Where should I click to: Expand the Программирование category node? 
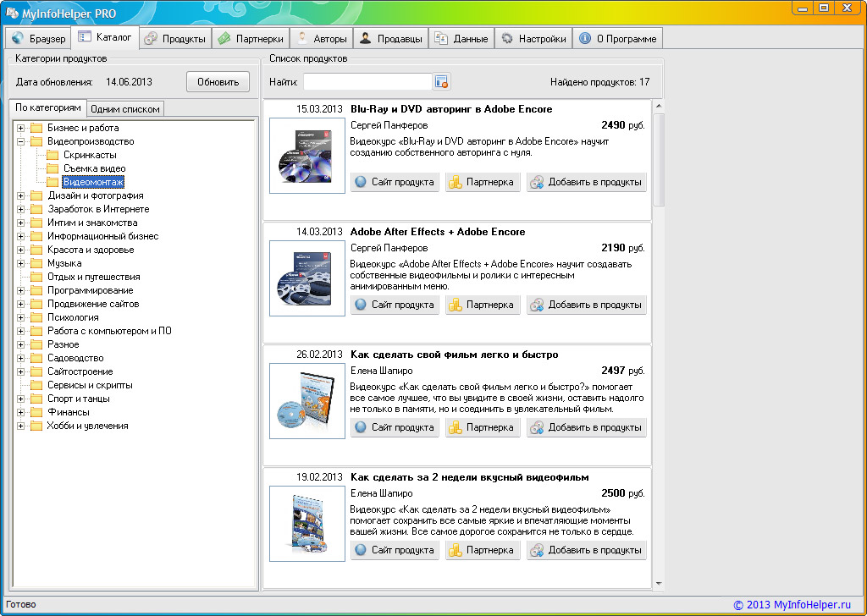point(21,290)
